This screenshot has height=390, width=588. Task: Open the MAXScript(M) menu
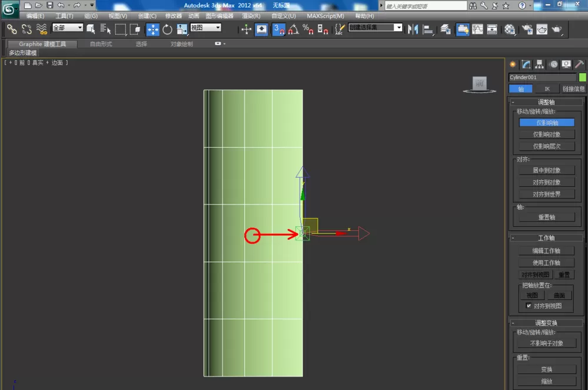(325, 16)
